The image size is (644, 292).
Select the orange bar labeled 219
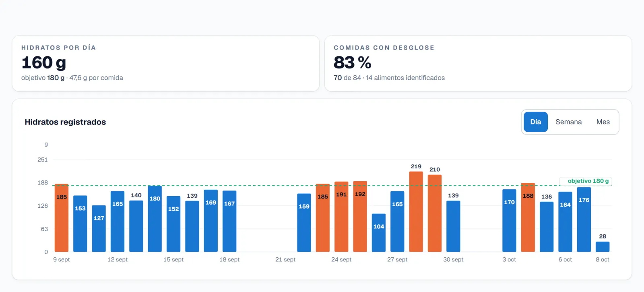coord(416,212)
